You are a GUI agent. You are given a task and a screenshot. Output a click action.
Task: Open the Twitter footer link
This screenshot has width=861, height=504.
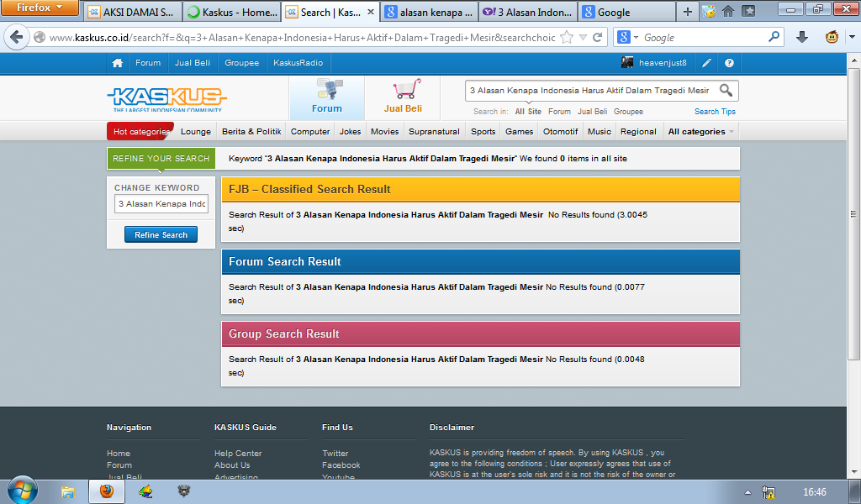point(335,454)
